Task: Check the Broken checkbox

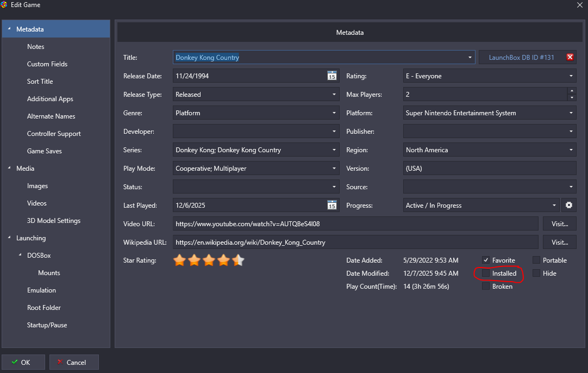Action: click(x=486, y=287)
